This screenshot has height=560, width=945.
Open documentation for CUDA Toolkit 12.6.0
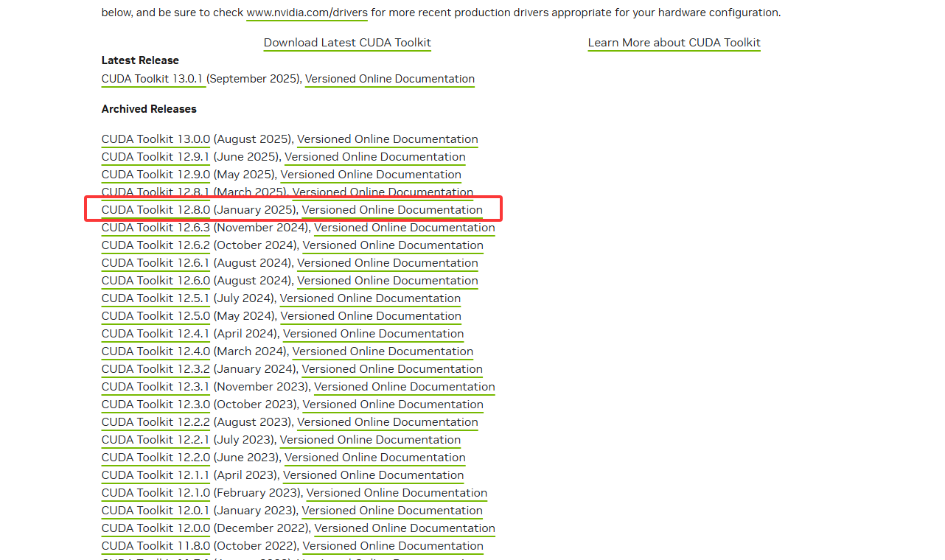(388, 281)
